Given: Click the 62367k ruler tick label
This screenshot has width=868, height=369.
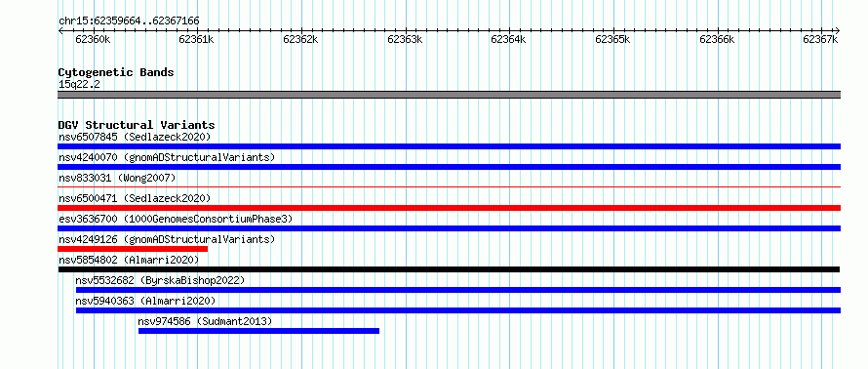Looking at the screenshot, I should coord(821,39).
